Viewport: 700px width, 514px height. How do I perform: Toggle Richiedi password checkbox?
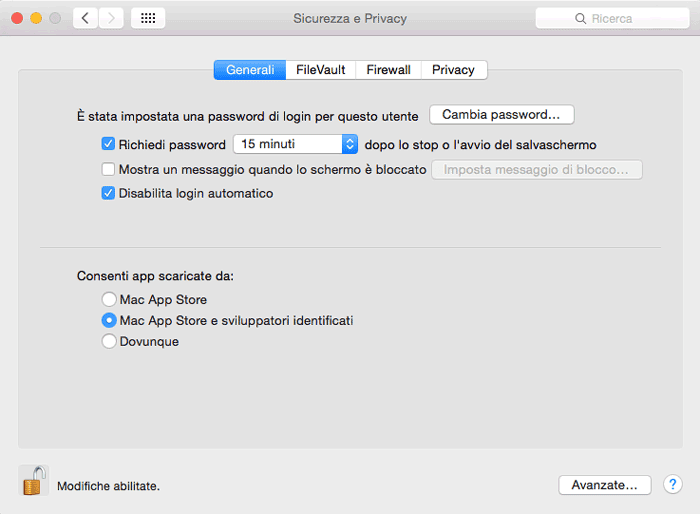click(108, 144)
